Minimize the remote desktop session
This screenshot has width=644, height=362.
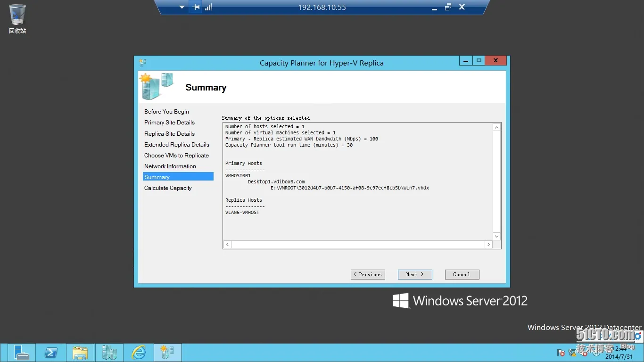(434, 8)
